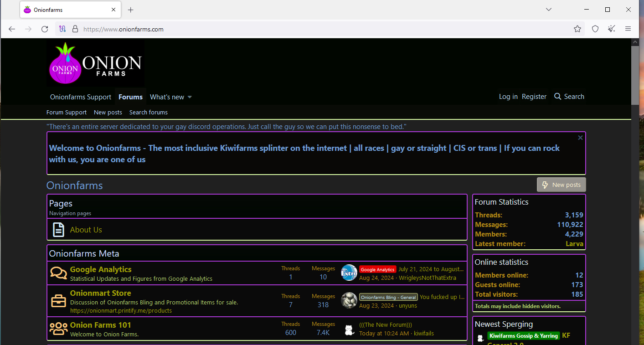
Task: Click the Onion Farms 101 people icon
Action: tap(58, 329)
